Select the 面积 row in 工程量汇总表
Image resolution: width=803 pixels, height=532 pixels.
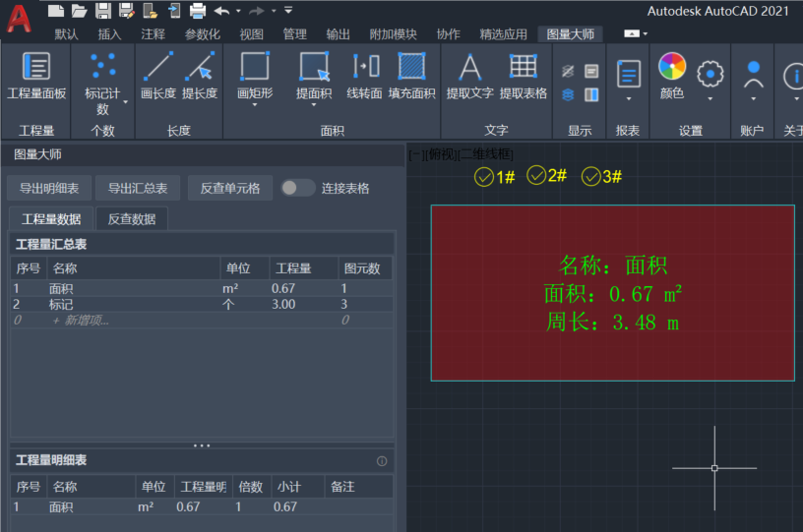point(202,288)
